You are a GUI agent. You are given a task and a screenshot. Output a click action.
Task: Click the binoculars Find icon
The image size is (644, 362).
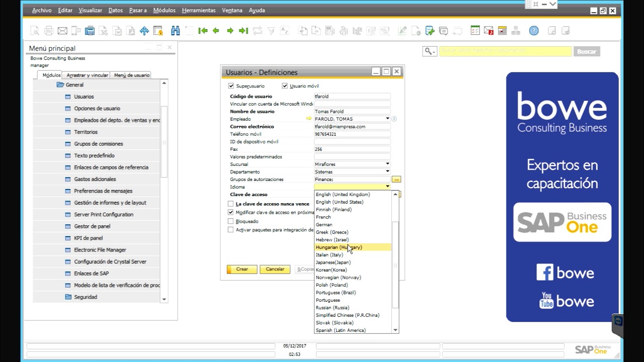tap(175, 31)
